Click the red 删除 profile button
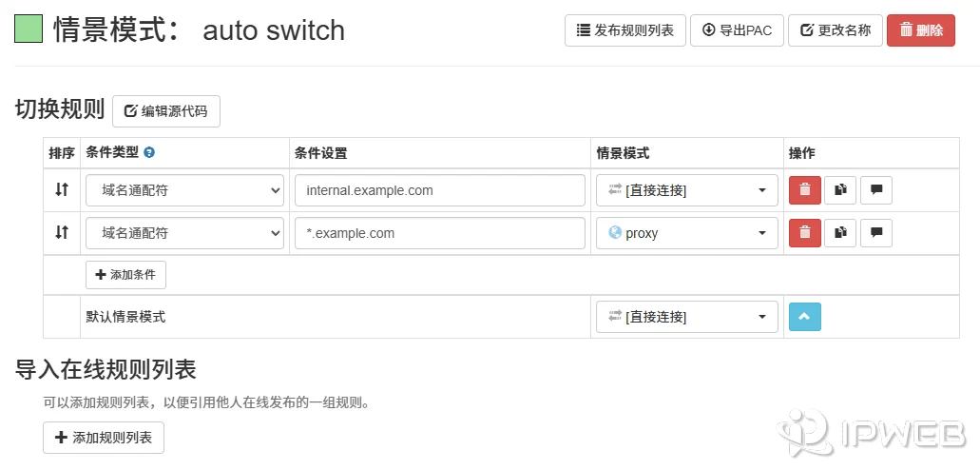 (x=921, y=30)
